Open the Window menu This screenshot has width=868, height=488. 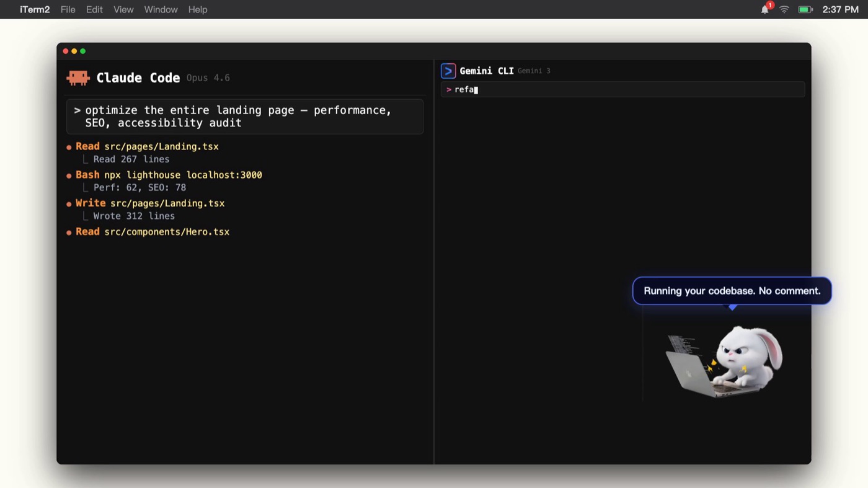tap(161, 9)
